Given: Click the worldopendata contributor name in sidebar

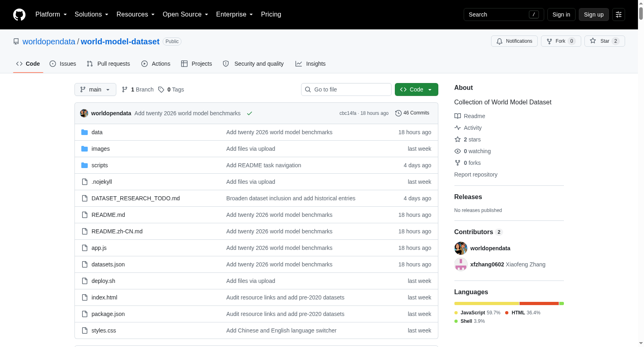Looking at the screenshot, I should 490,248.
